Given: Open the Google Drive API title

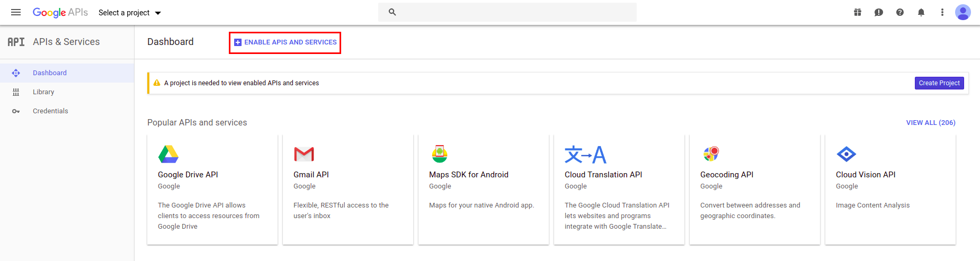Looking at the screenshot, I should pos(188,175).
